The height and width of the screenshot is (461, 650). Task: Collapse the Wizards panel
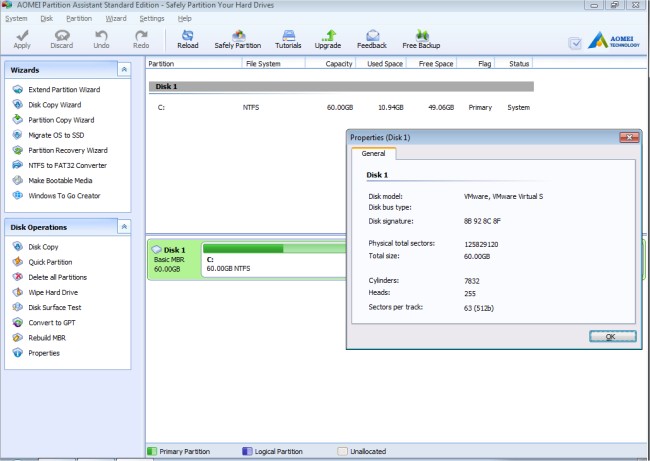[124, 70]
